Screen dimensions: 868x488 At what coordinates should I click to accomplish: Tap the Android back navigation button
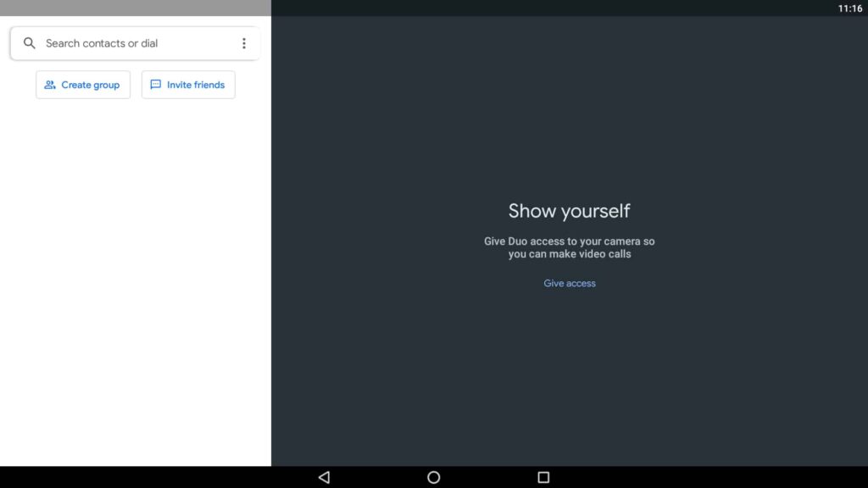pyautogui.click(x=325, y=477)
